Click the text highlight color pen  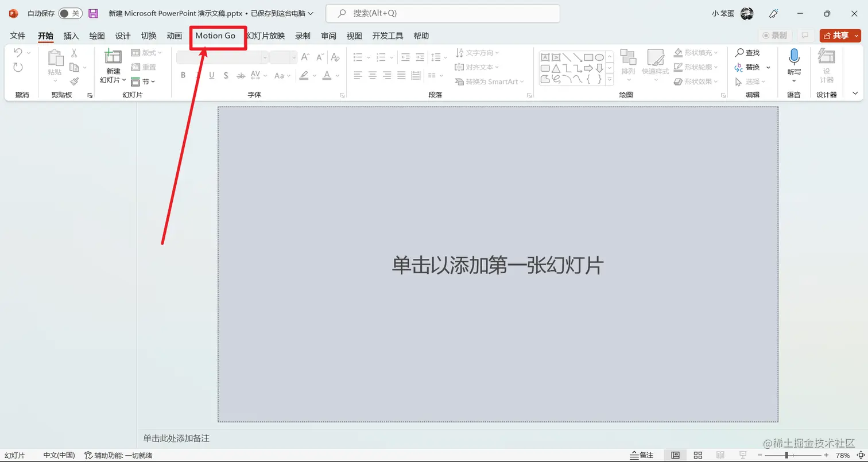click(x=304, y=75)
